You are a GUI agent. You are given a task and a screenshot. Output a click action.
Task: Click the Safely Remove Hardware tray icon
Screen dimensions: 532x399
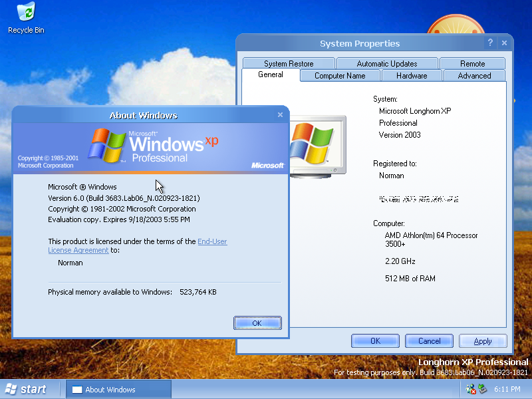pyautogui.click(x=483, y=389)
